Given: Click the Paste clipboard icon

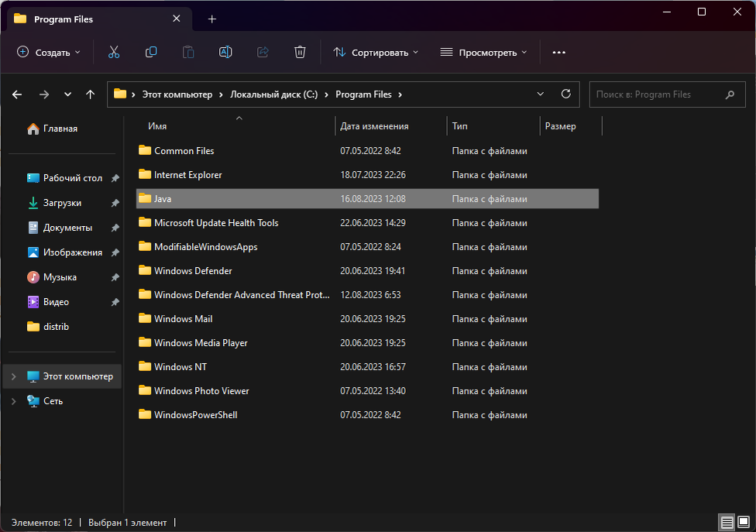Looking at the screenshot, I should coord(188,52).
